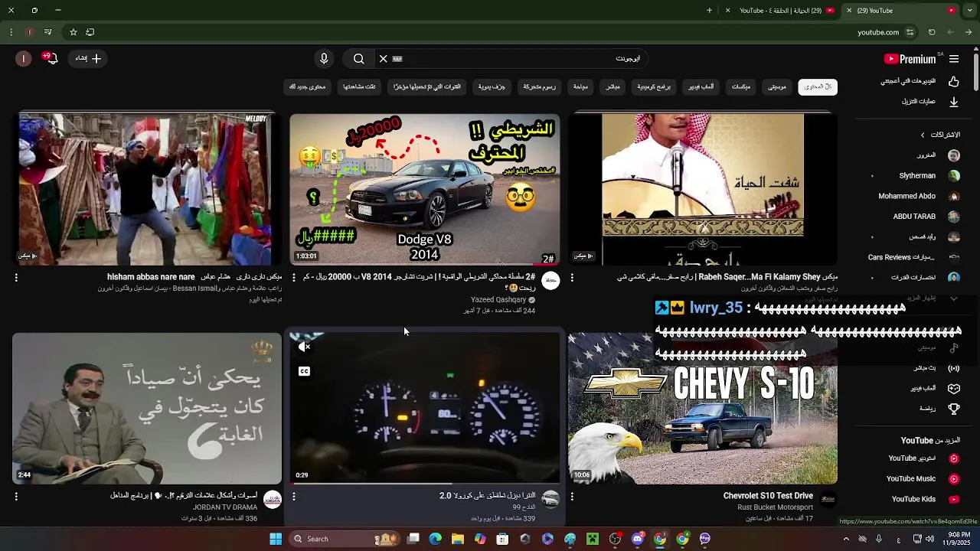980x551 pixels.
Task: View site information icon beside youtube.com
Action: 910,32
